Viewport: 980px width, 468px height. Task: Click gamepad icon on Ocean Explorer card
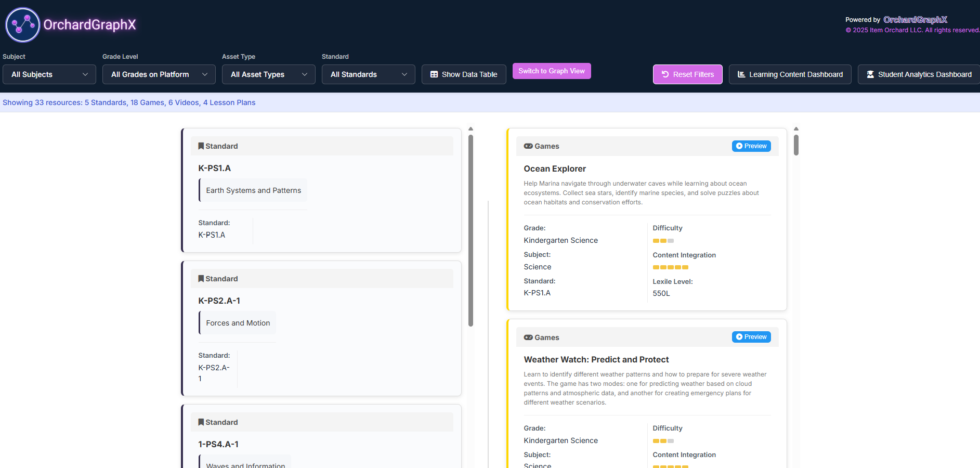point(528,146)
